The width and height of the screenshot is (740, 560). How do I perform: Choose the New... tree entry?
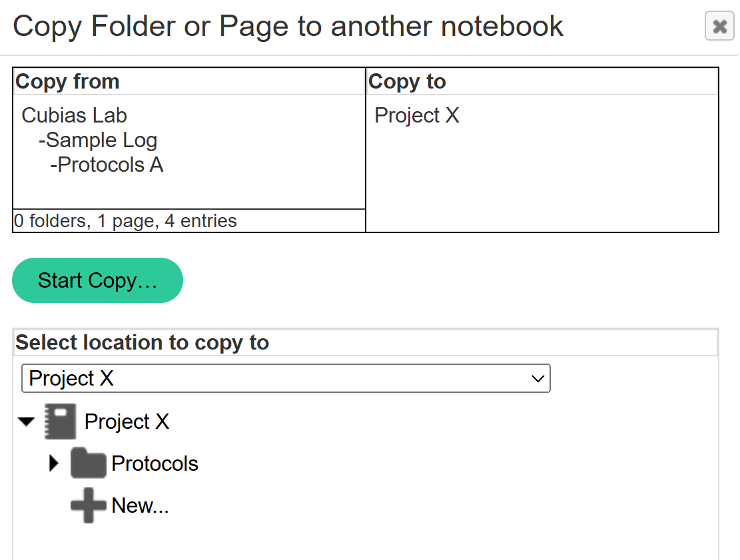point(140,505)
